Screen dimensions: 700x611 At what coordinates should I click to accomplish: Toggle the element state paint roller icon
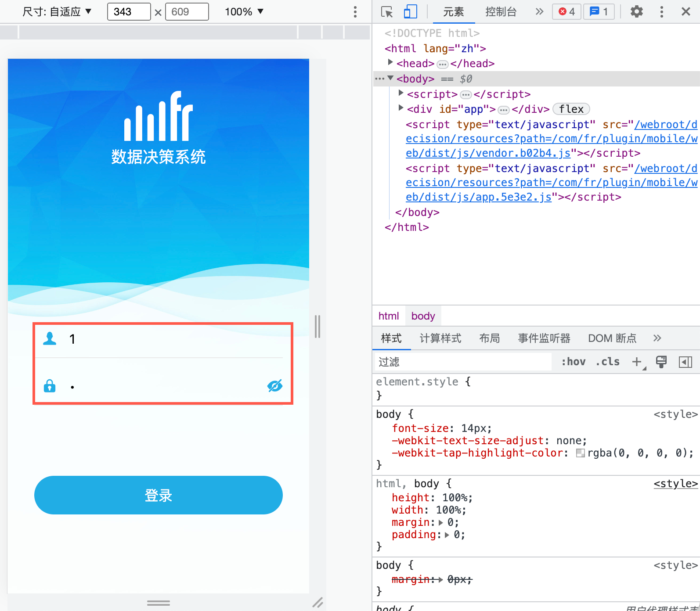pyautogui.click(x=661, y=362)
